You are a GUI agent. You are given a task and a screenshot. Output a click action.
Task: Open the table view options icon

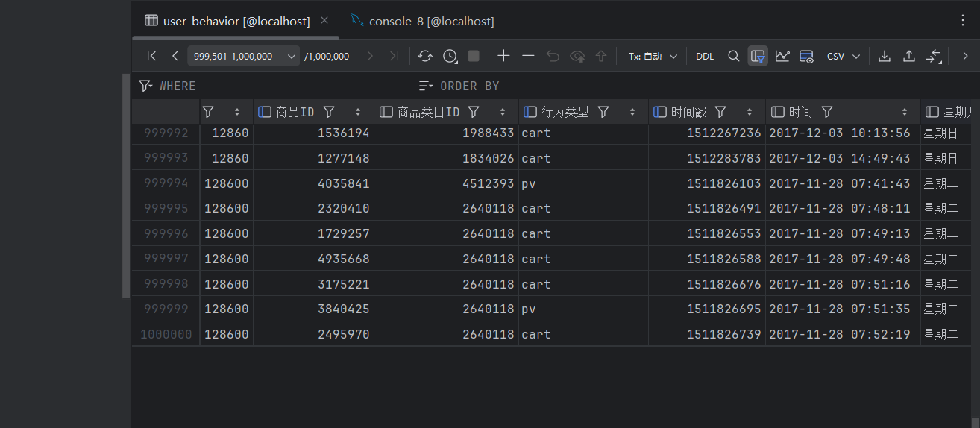[x=806, y=56]
